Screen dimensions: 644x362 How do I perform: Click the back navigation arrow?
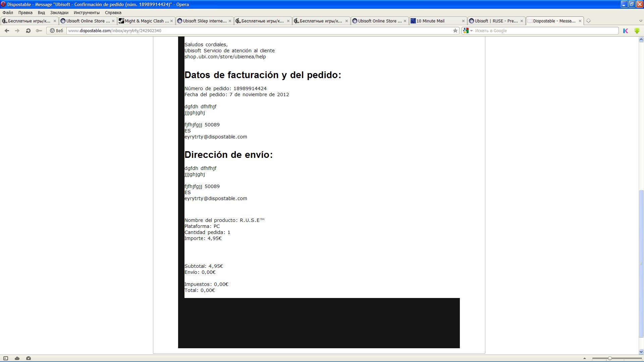pos(7,31)
